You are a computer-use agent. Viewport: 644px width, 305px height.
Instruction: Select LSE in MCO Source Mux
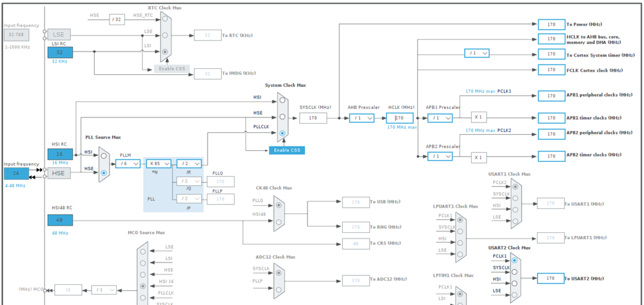point(142,251)
